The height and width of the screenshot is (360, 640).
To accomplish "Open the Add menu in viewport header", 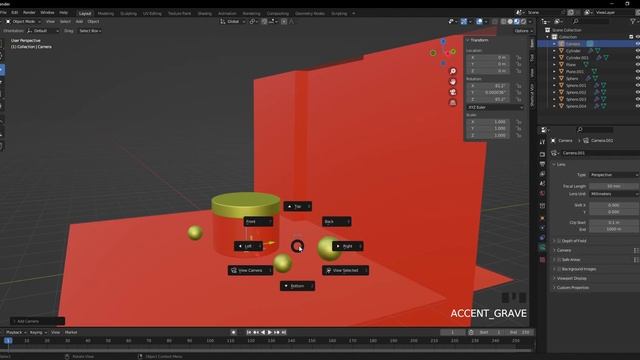I will (x=79, y=21).
